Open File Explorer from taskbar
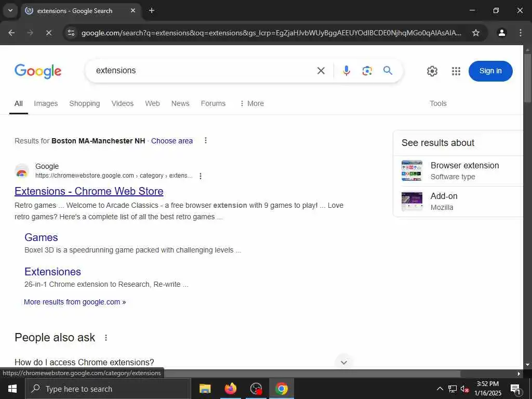 (205, 389)
